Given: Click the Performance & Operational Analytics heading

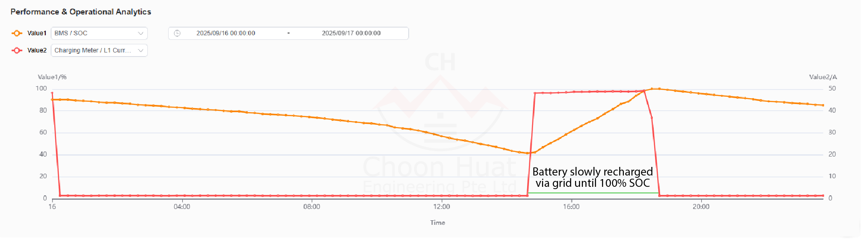Looking at the screenshot, I should (x=80, y=12).
